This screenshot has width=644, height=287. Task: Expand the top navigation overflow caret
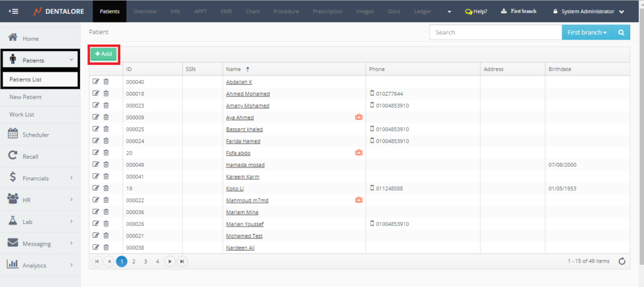(x=449, y=12)
